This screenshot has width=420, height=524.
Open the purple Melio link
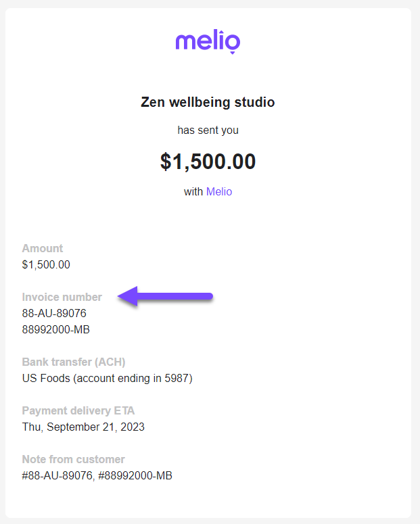click(219, 191)
